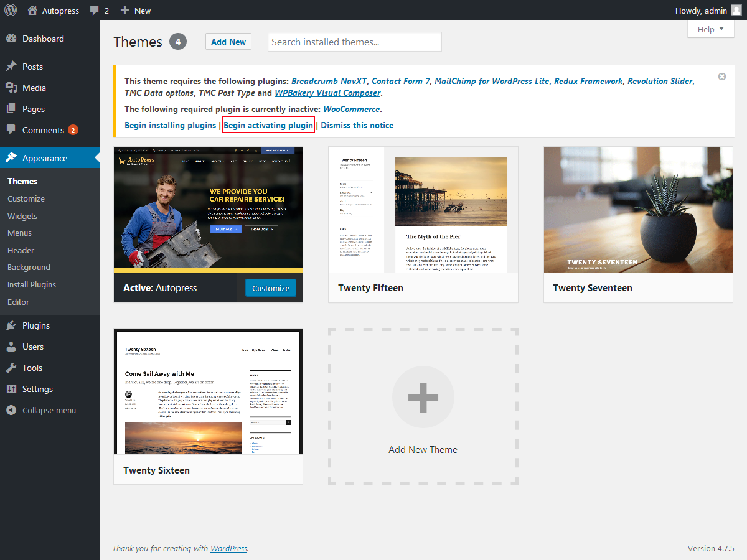The width and height of the screenshot is (747, 560).
Task: Click Begin installing plugins link
Action: pyautogui.click(x=171, y=125)
